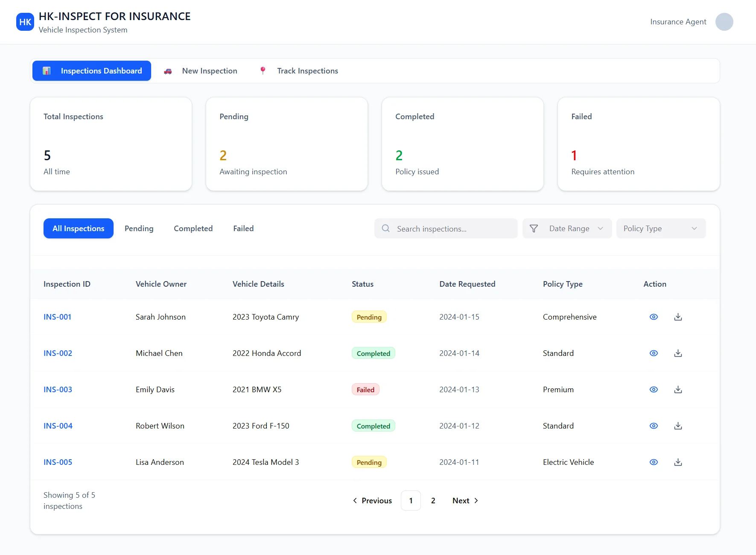756x555 pixels.
Task: Switch to the New Inspection tab
Action: 209,70
